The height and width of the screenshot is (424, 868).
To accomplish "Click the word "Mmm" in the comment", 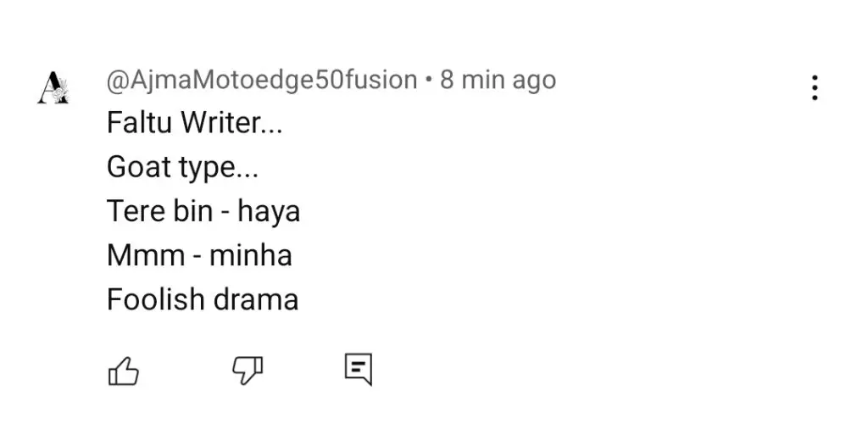I will [146, 256].
